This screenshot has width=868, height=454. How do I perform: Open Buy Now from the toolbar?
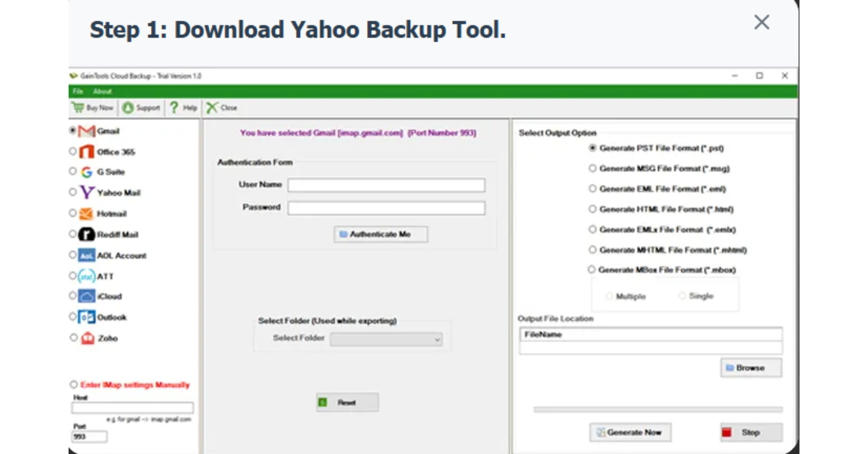[x=93, y=108]
